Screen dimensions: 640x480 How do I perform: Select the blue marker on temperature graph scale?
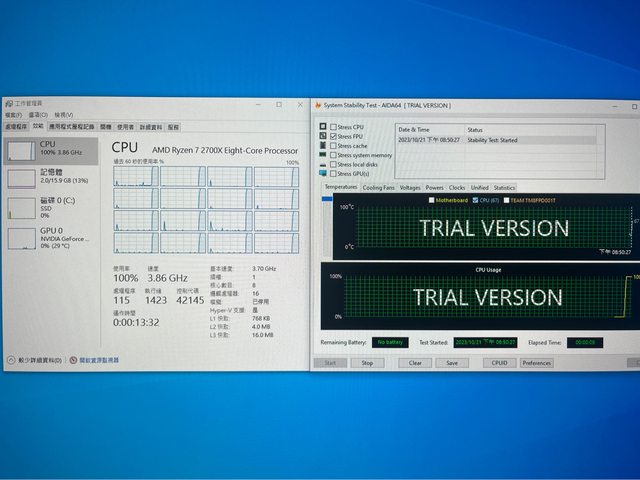tap(326, 200)
